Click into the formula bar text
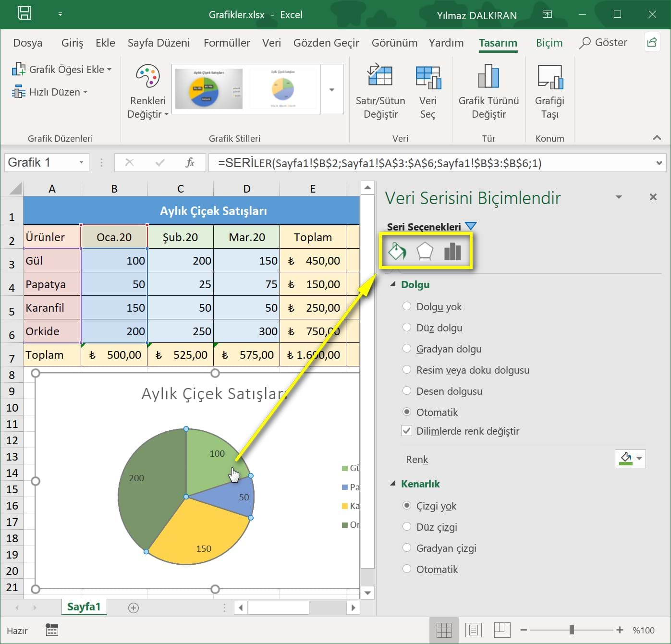This screenshot has height=644, width=671. [379, 163]
